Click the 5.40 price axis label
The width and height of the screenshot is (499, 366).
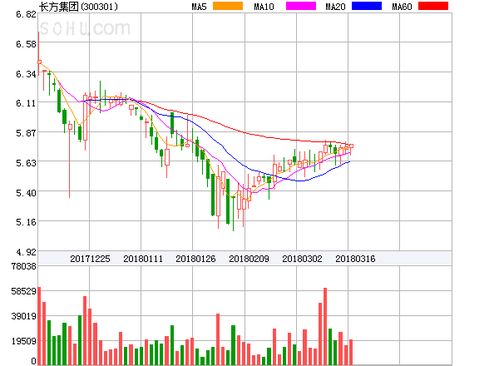pos(26,192)
